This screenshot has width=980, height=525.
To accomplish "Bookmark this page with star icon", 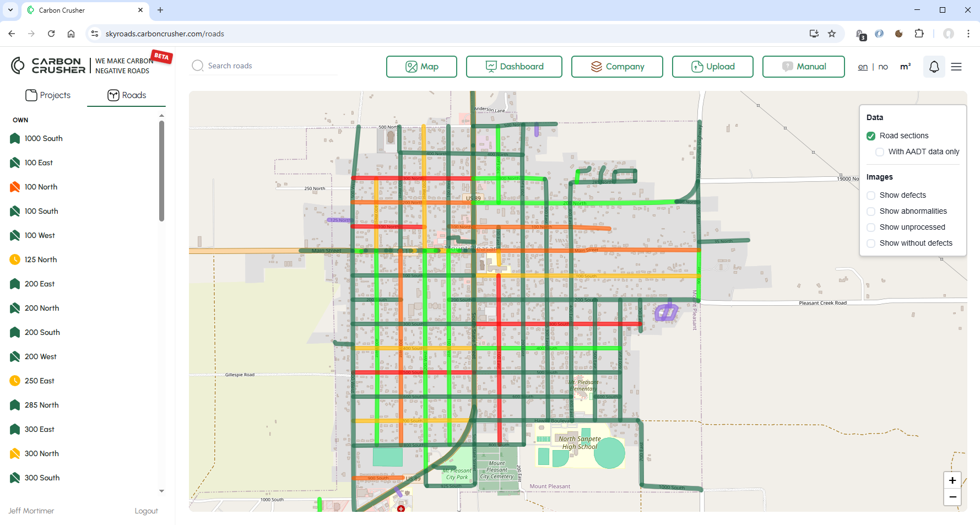I will click(x=832, y=34).
